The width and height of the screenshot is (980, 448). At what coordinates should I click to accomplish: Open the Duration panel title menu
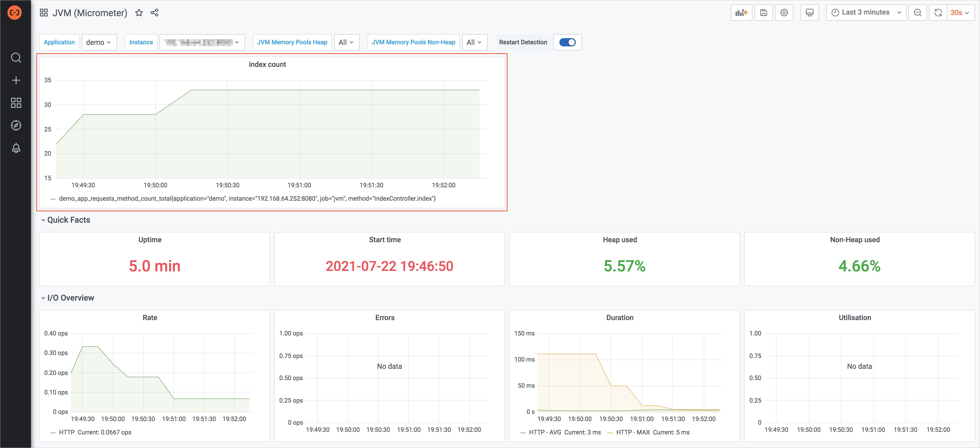(620, 317)
